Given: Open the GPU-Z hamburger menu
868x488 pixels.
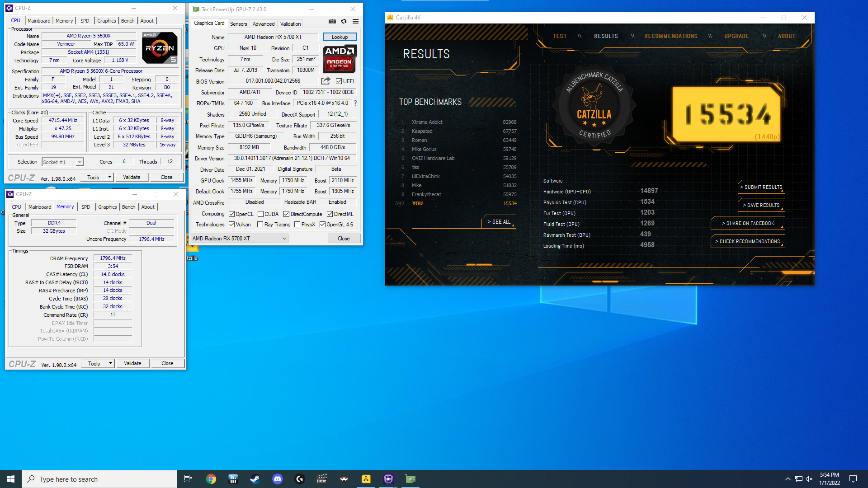Looking at the screenshot, I should point(356,21).
